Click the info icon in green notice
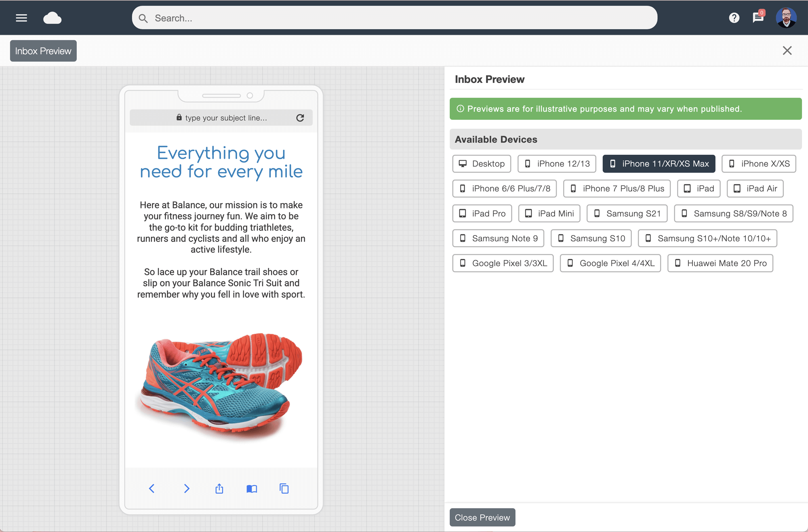 460,109
